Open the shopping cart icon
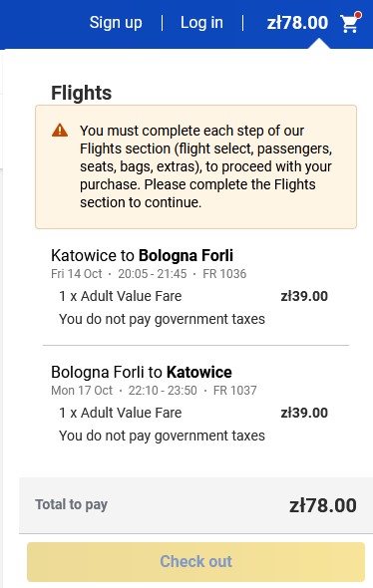Viewport: 373px width, 588px height. (x=349, y=23)
